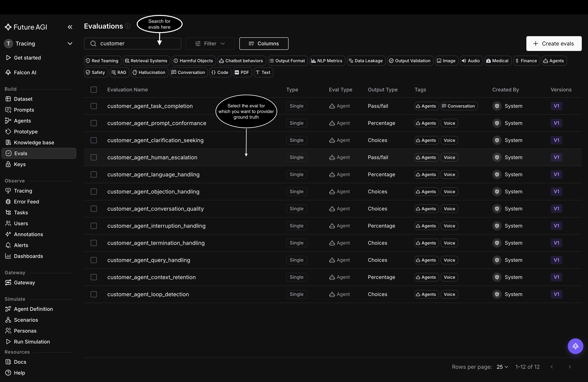Open Scenarios sidebar icon
The height and width of the screenshot is (382, 588).
pyautogui.click(x=8, y=320)
